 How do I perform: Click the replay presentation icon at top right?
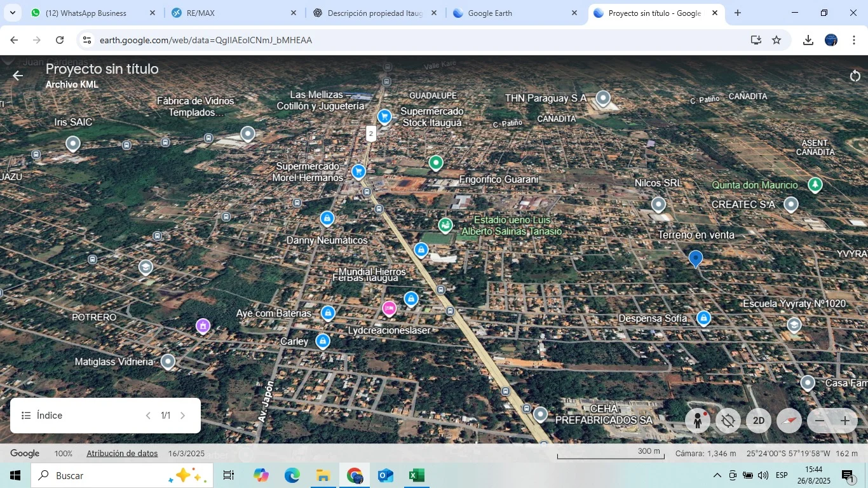[855, 76]
